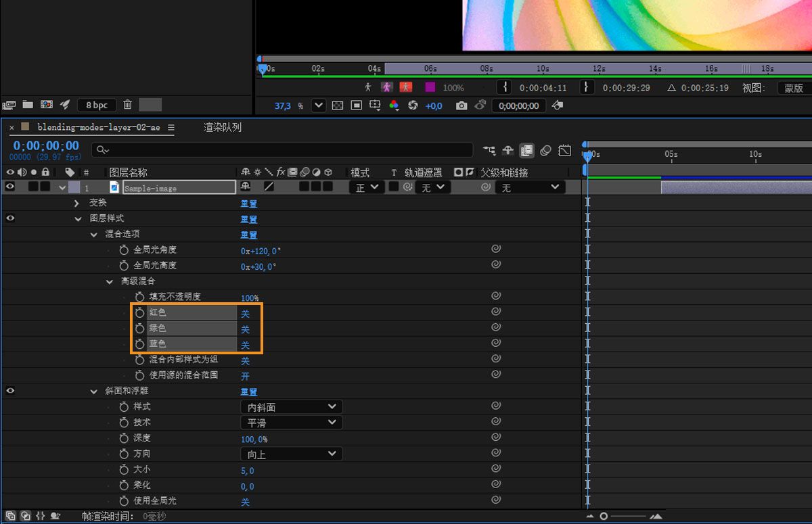Toggle 图层样式 visibility eye
812x524 pixels.
click(x=10, y=218)
